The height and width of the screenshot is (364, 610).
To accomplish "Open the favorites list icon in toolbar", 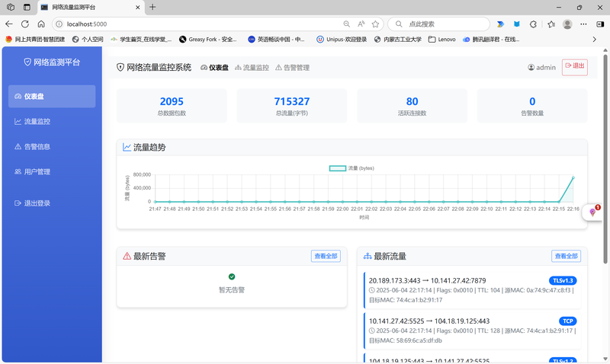I will pos(551,24).
